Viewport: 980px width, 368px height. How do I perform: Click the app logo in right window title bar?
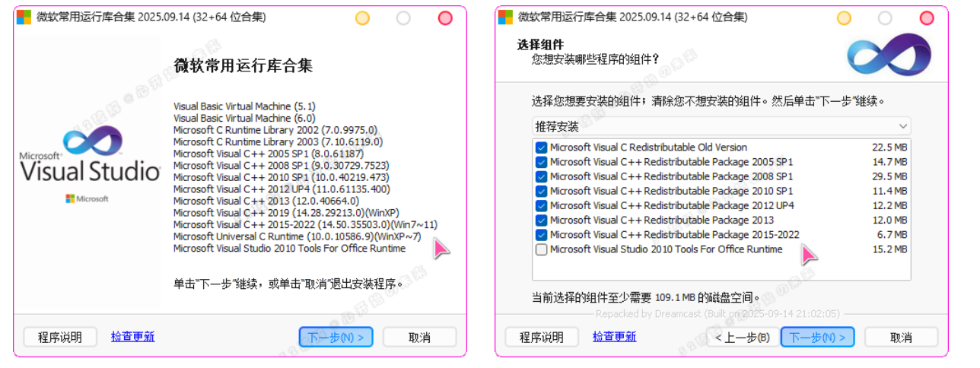[506, 17]
